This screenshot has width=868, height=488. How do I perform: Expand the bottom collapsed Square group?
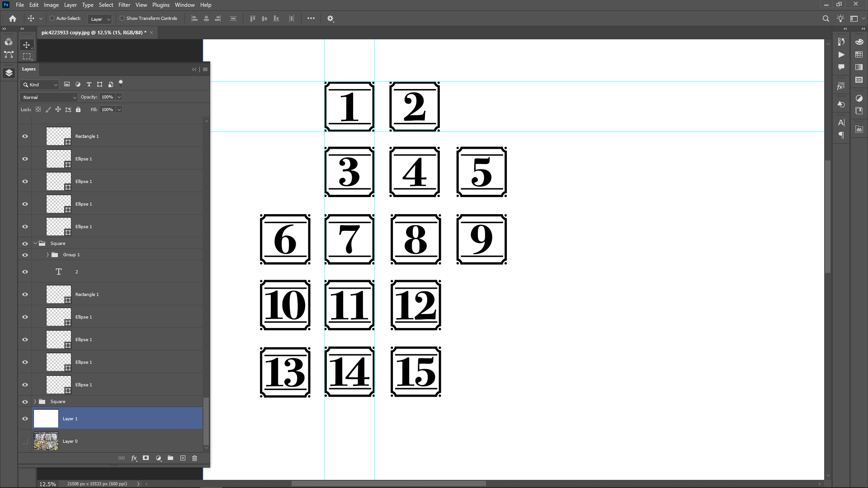point(35,402)
